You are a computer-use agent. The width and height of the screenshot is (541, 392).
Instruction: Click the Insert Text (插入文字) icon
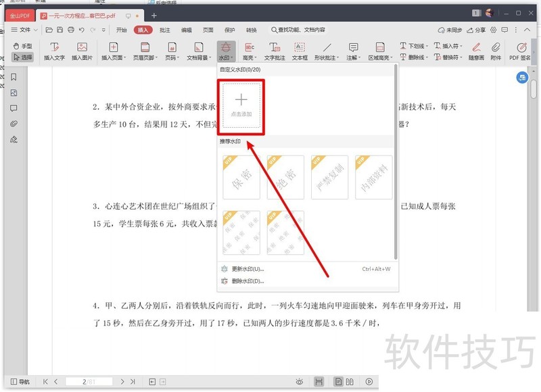pos(54,51)
